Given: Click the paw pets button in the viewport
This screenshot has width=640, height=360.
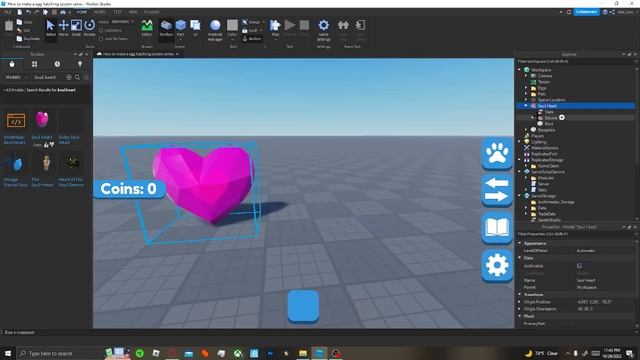Looking at the screenshot, I should (x=497, y=153).
